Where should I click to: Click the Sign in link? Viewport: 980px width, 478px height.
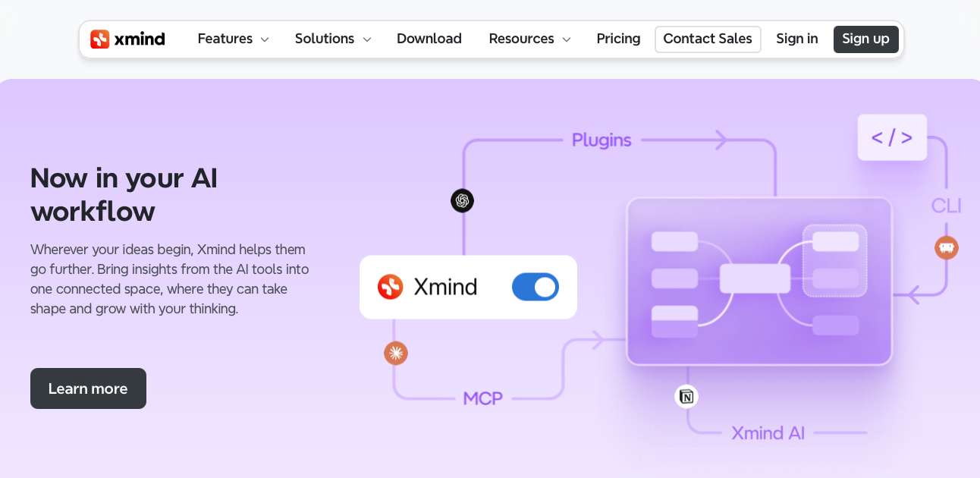pos(797,39)
